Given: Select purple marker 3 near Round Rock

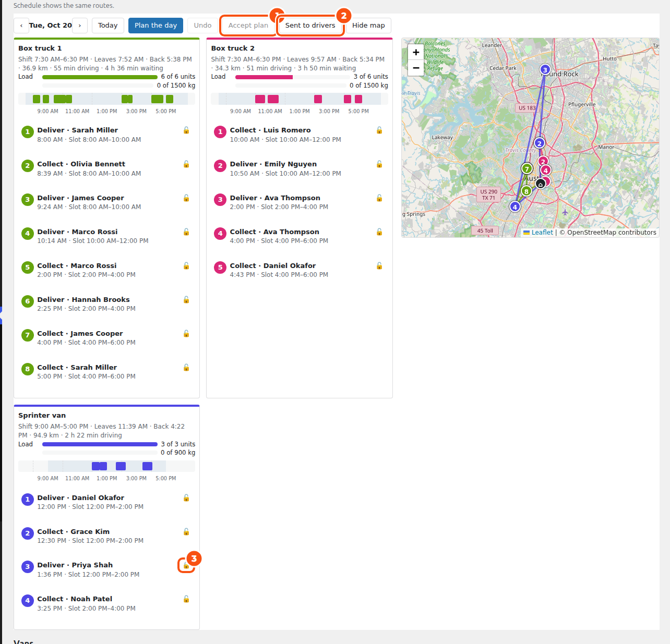Looking at the screenshot, I should click(545, 69).
